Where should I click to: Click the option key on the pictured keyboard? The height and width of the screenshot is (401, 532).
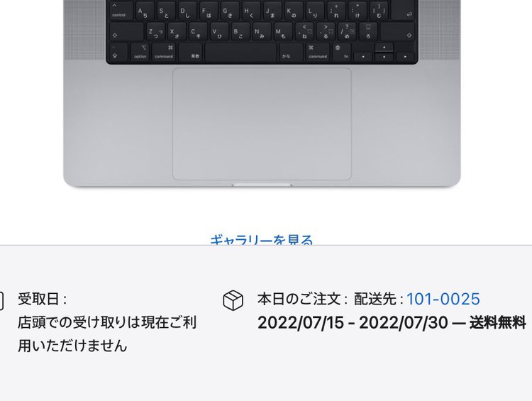click(140, 52)
